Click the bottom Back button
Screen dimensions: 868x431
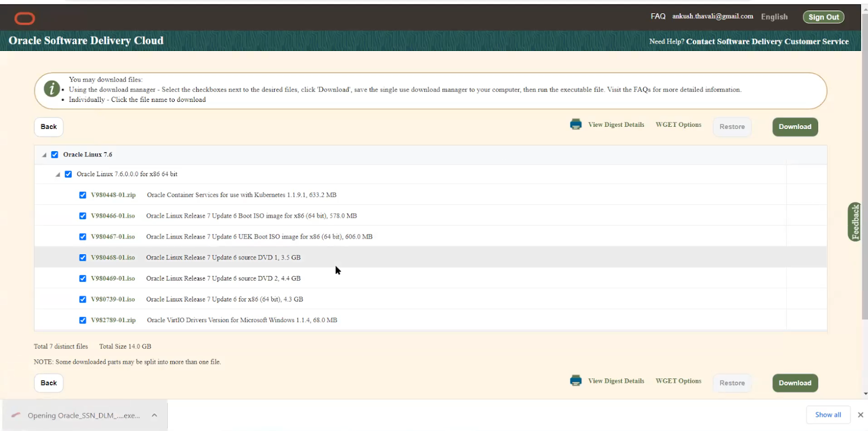(49, 383)
